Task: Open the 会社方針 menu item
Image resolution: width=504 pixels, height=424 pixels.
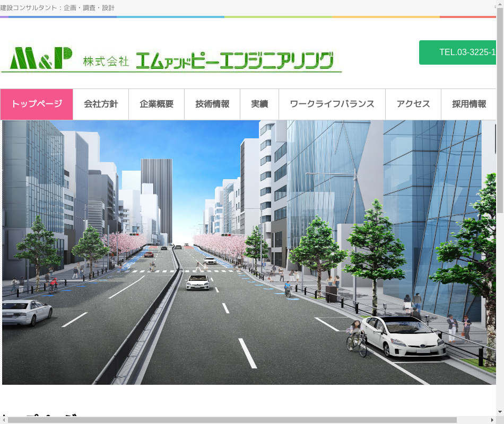Action: tap(101, 104)
